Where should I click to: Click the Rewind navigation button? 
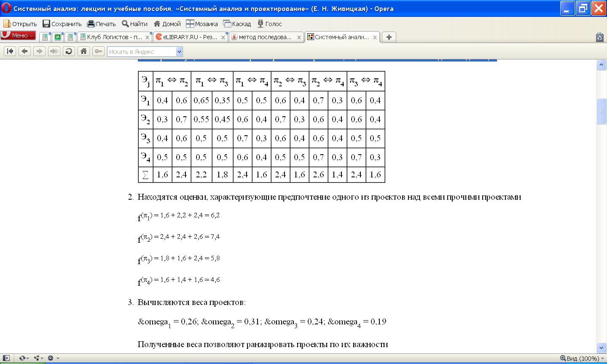(x=10, y=51)
